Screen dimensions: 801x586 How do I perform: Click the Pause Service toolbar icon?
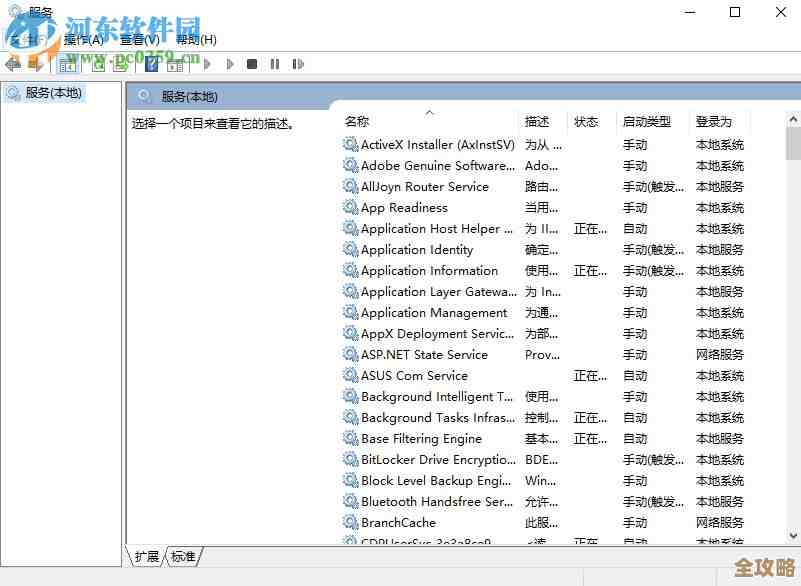tap(275, 64)
